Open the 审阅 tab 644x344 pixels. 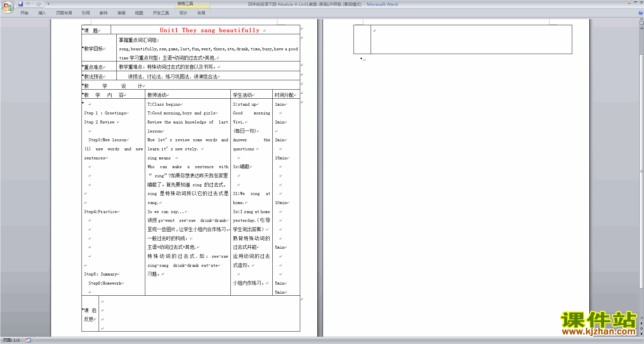click(x=121, y=13)
